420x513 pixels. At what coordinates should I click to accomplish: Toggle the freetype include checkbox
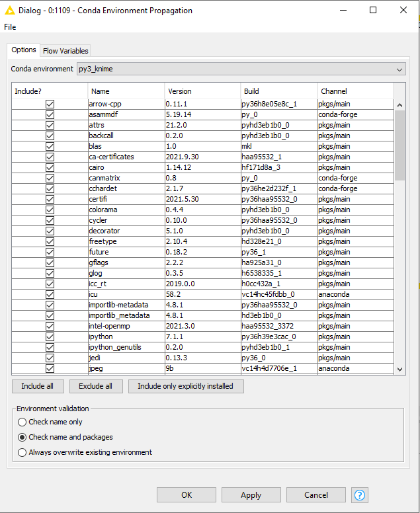tap(50, 241)
